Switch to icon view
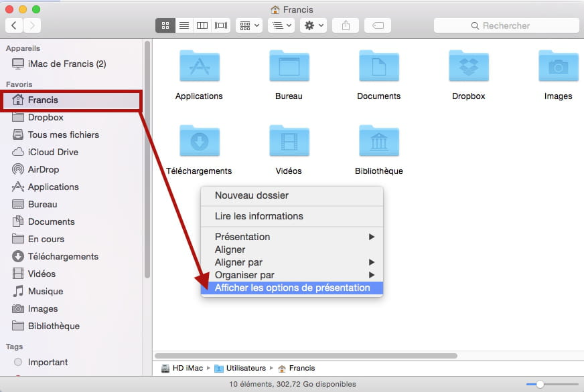The image size is (584, 392). tap(165, 25)
